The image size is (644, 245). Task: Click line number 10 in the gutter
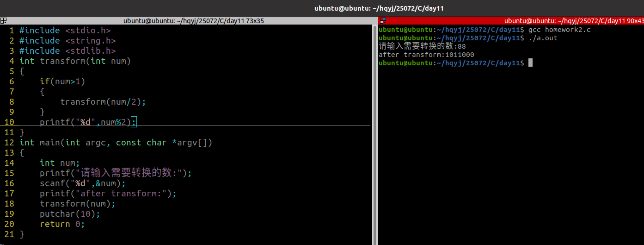click(9, 122)
